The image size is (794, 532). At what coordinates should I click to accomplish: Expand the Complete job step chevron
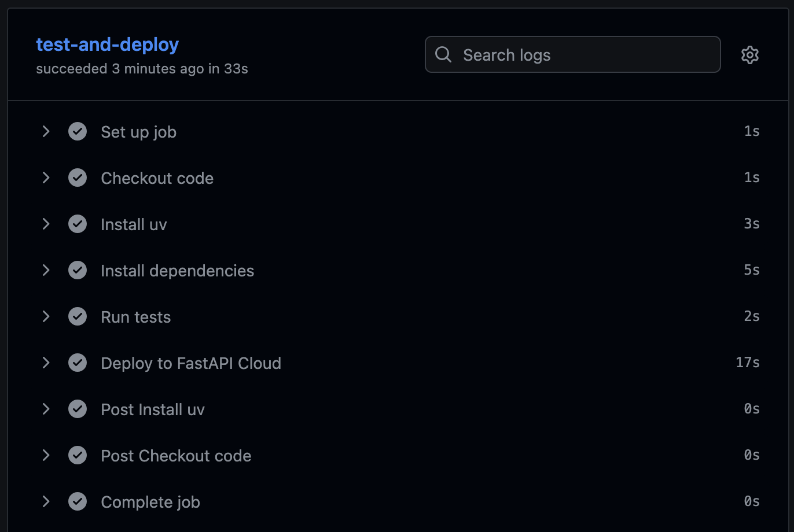tap(46, 501)
